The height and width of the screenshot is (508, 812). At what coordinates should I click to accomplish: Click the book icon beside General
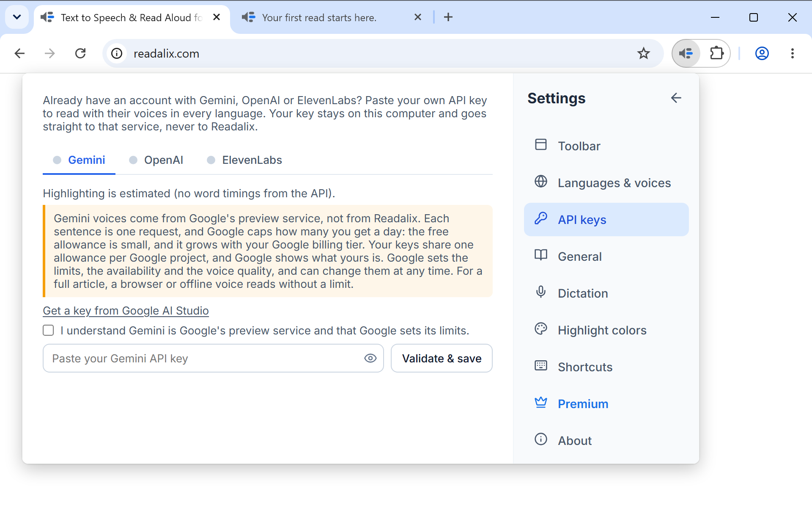tap(541, 255)
